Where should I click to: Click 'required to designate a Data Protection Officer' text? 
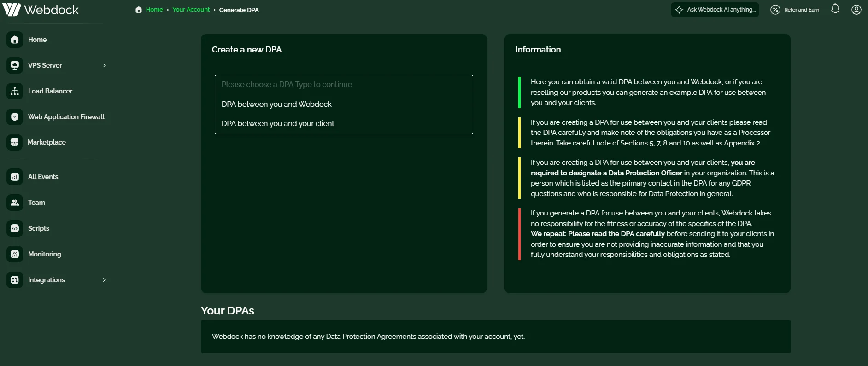[x=606, y=173]
